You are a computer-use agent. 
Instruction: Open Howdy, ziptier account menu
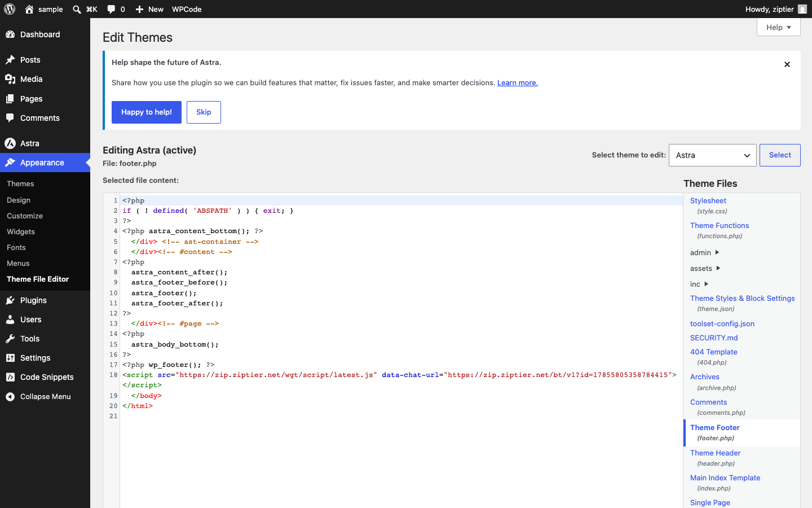(x=776, y=9)
